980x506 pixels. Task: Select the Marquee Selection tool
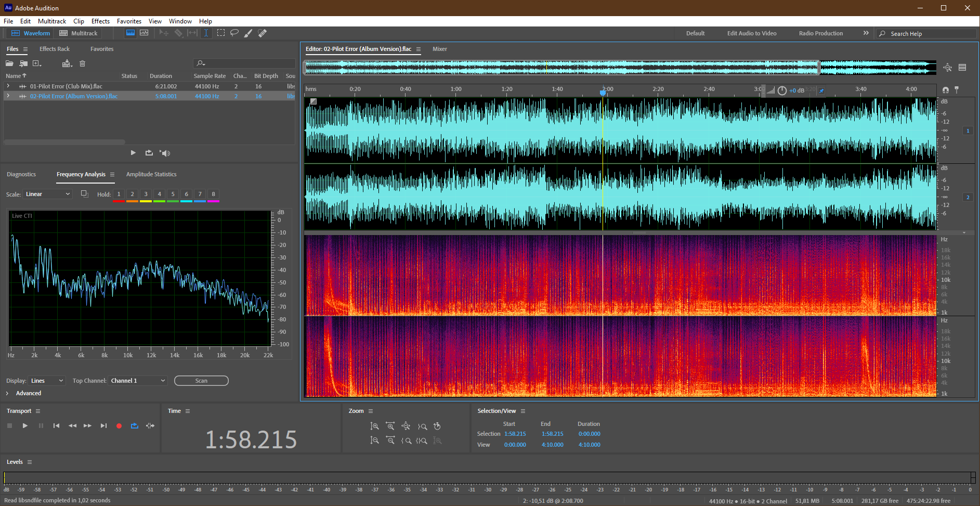(221, 33)
